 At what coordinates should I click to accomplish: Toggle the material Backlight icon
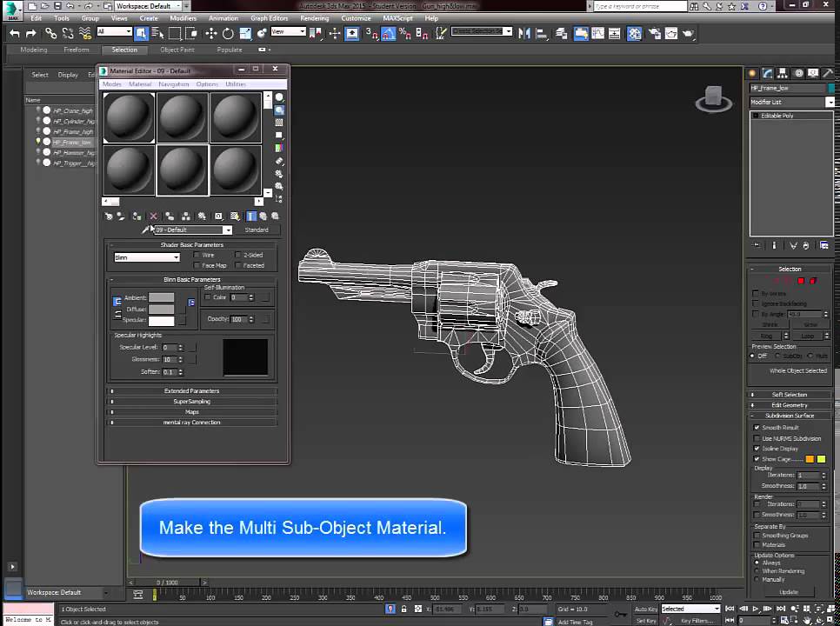click(x=279, y=110)
